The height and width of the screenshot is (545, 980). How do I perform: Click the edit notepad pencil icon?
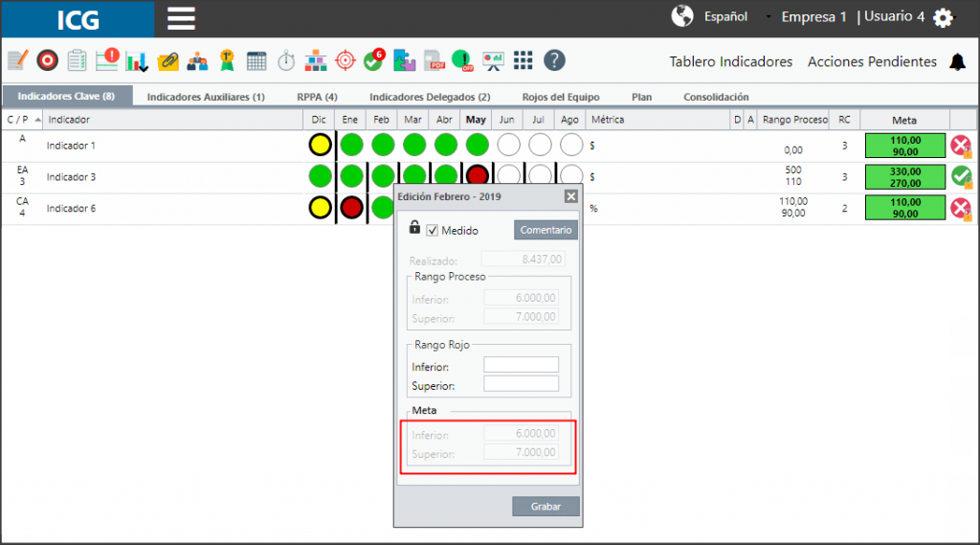(18, 60)
